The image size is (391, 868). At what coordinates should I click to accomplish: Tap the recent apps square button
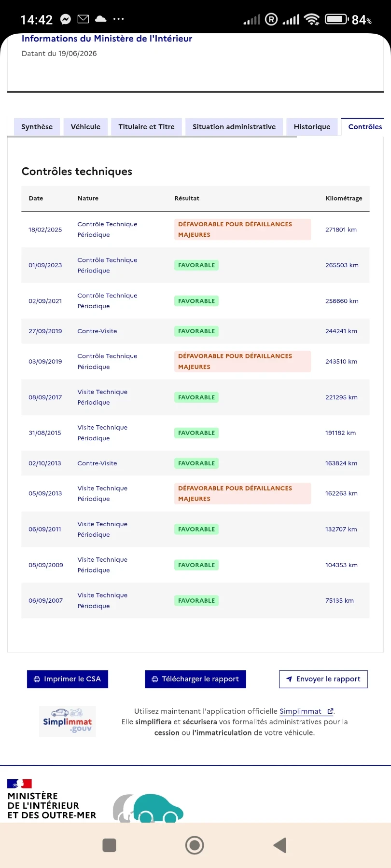point(110,845)
